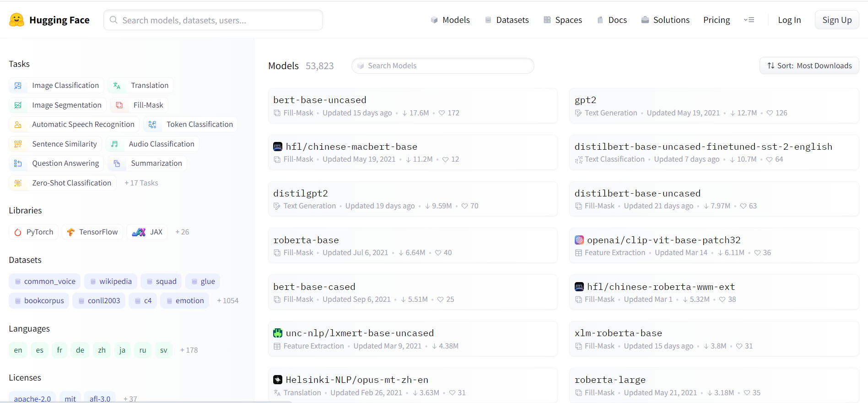Click the Automatic Speech Recognition icon
Screen dimensions: 868x403
(x=18, y=125)
